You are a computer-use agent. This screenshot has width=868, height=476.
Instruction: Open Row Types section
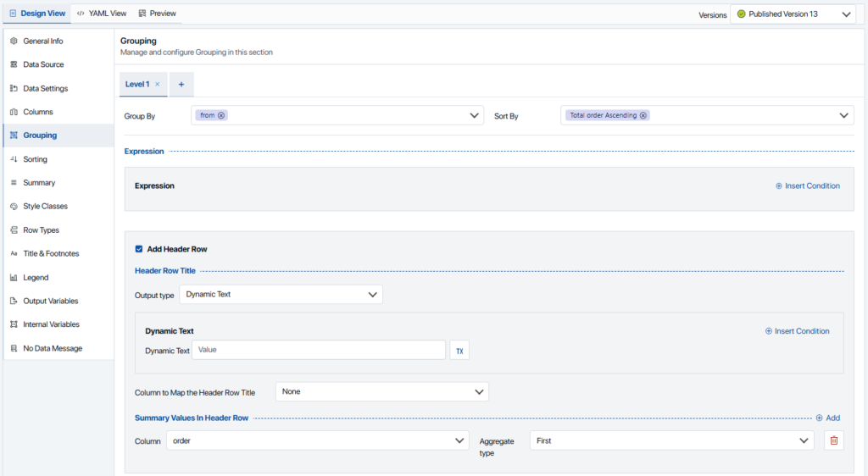tap(58, 230)
